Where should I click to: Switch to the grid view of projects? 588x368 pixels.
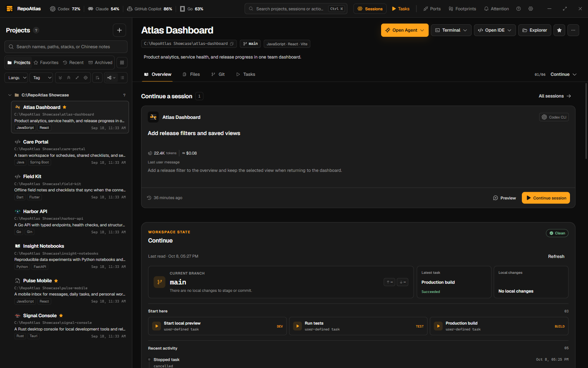122,63
